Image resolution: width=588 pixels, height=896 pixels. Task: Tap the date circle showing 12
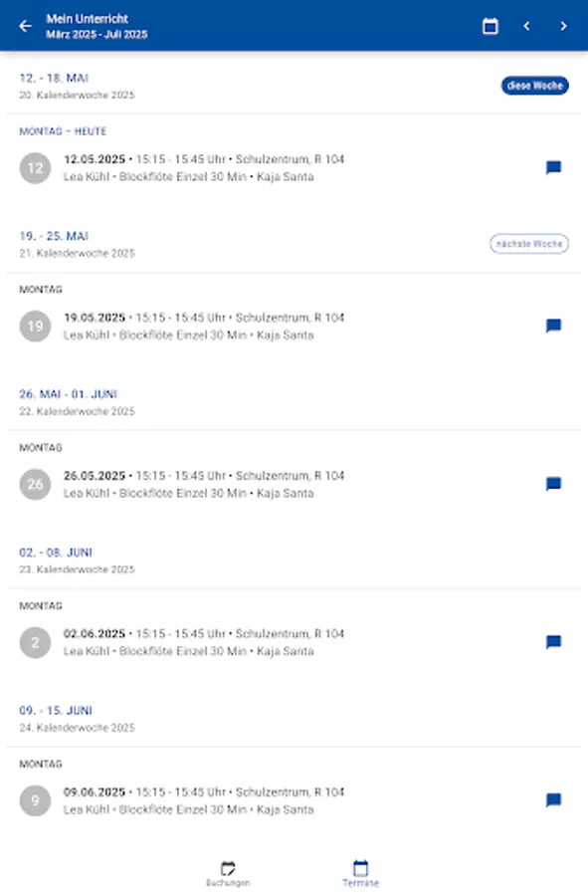coord(36,167)
